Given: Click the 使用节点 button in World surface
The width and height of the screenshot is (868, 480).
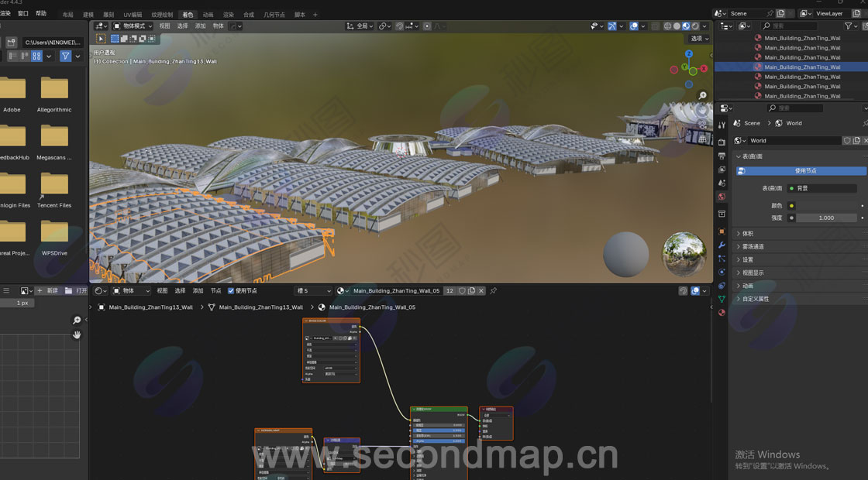Looking at the screenshot, I should (x=801, y=171).
